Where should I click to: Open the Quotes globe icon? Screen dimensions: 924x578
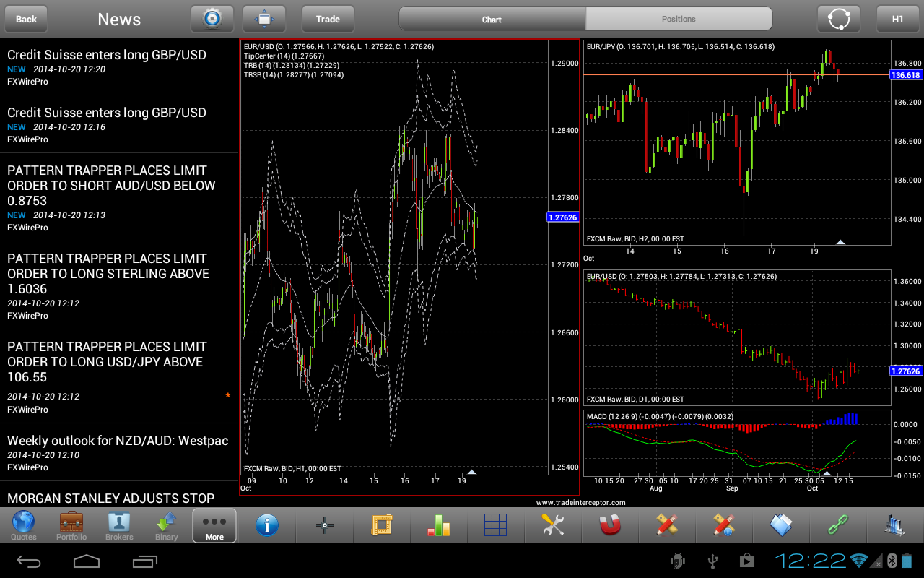coord(23,525)
